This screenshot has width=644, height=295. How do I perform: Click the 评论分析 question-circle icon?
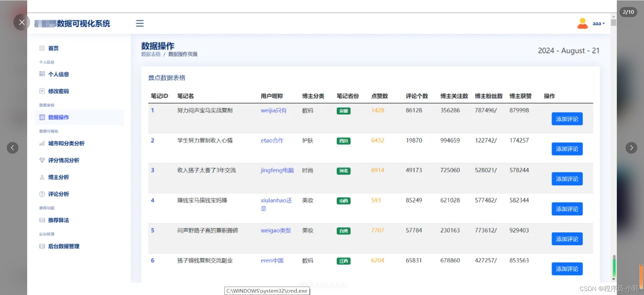42,194
